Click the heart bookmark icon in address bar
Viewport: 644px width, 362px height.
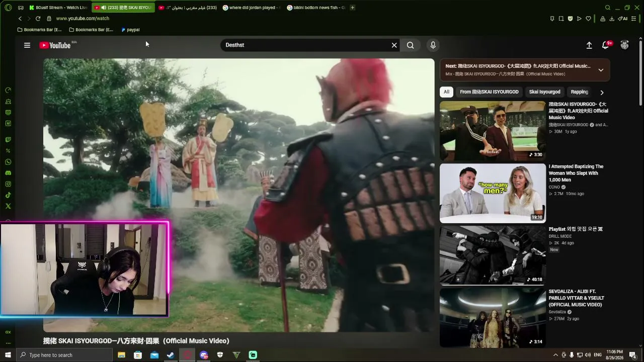point(588,19)
